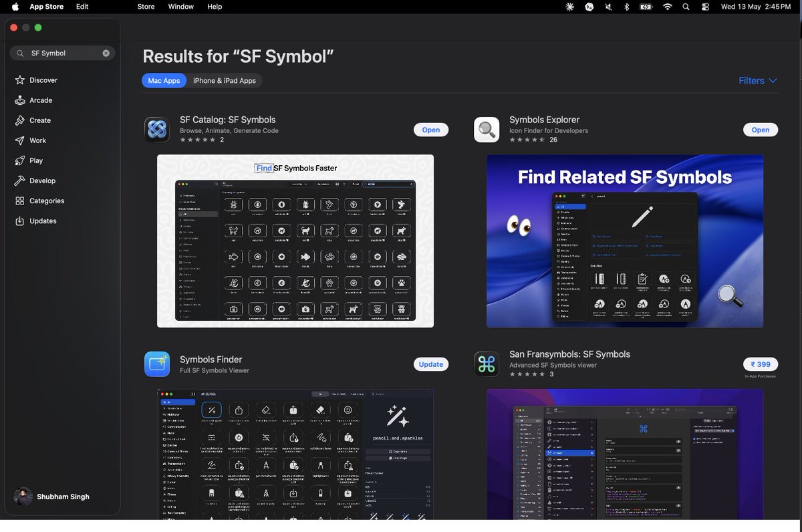Click the muted sound icon in the menu bar

click(x=608, y=7)
